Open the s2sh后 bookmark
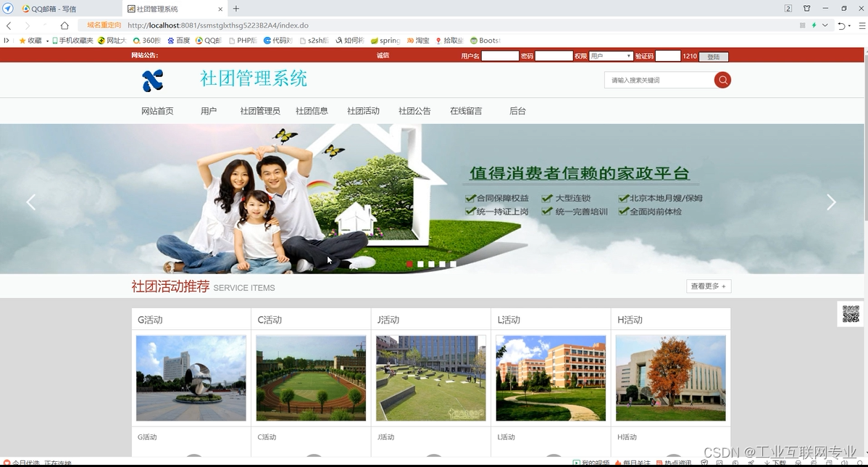 [x=314, y=41]
